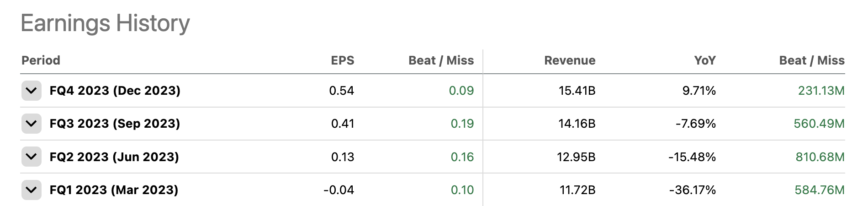Click the 231.13M revenue beat value

coord(821,91)
